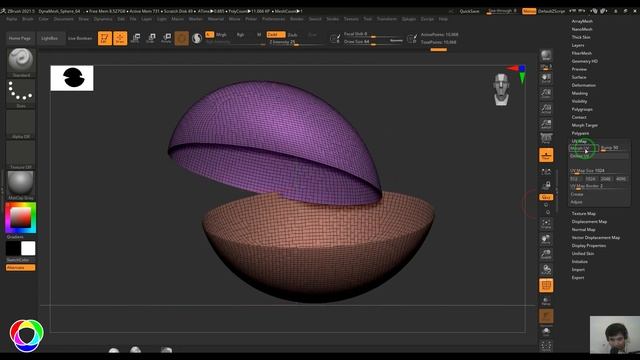Image resolution: width=640 pixels, height=360 pixels.
Task: Click the brush icon left of Focal Shift
Action: coord(335,38)
